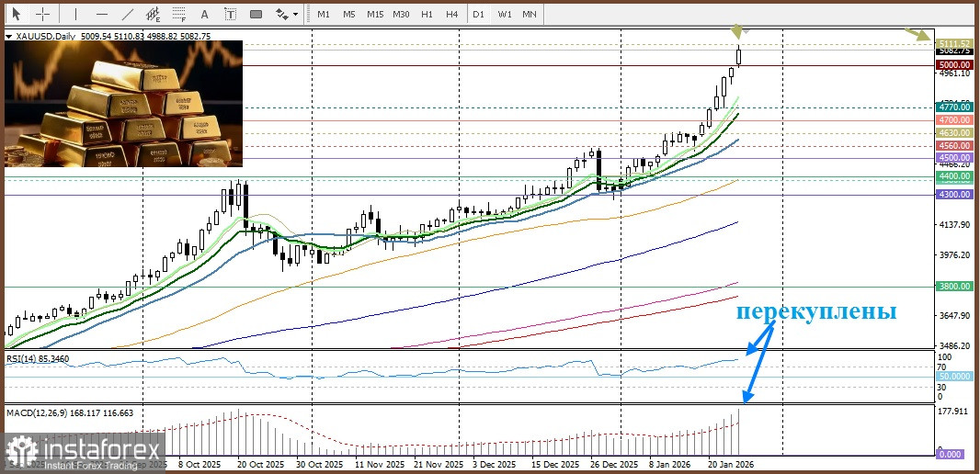
Task: Pick the equidistant channel tool
Action: click(154, 15)
